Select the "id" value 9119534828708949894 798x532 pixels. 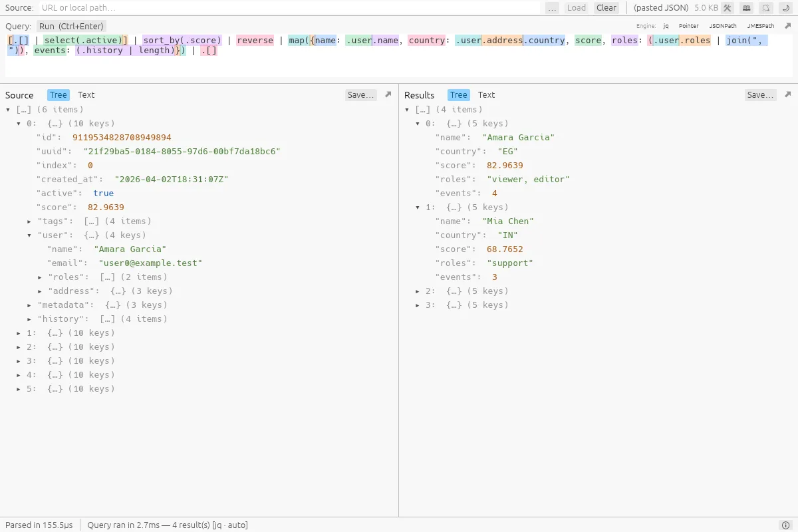pyautogui.click(x=122, y=138)
